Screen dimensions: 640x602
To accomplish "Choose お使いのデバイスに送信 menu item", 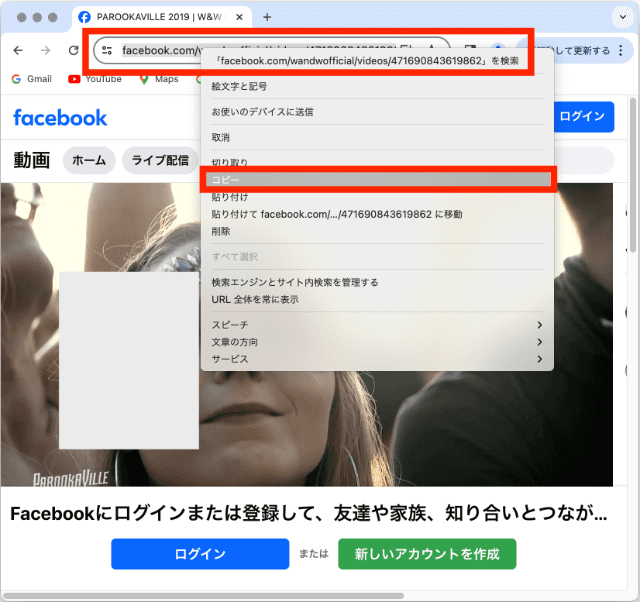I will (377, 112).
